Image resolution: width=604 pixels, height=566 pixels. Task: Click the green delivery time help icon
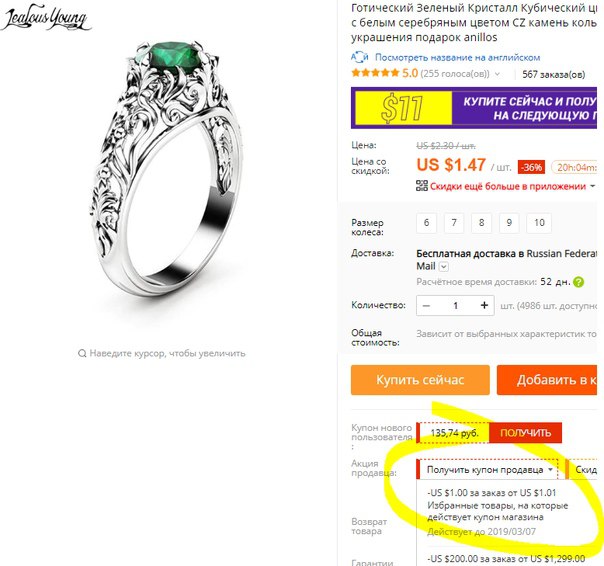[578, 282]
